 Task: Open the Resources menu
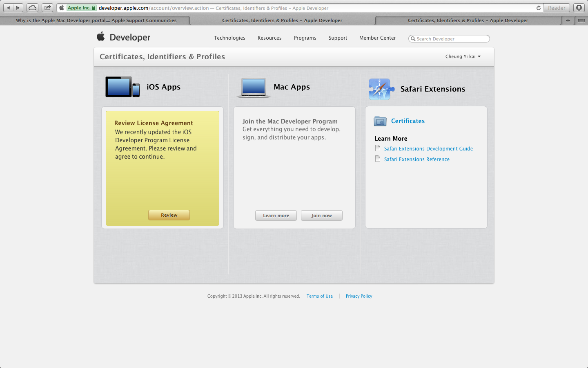(269, 38)
